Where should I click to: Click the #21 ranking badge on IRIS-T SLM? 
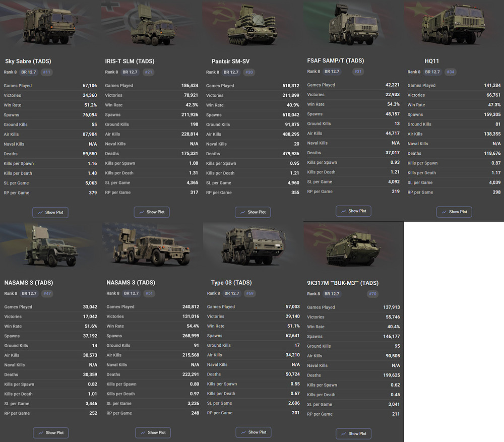148,72
